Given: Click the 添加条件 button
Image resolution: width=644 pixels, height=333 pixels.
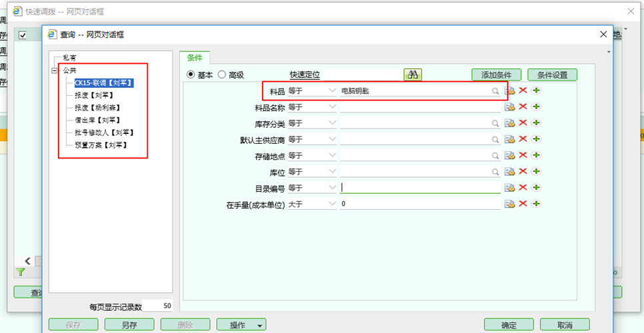Looking at the screenshot, I should (496, 75).
